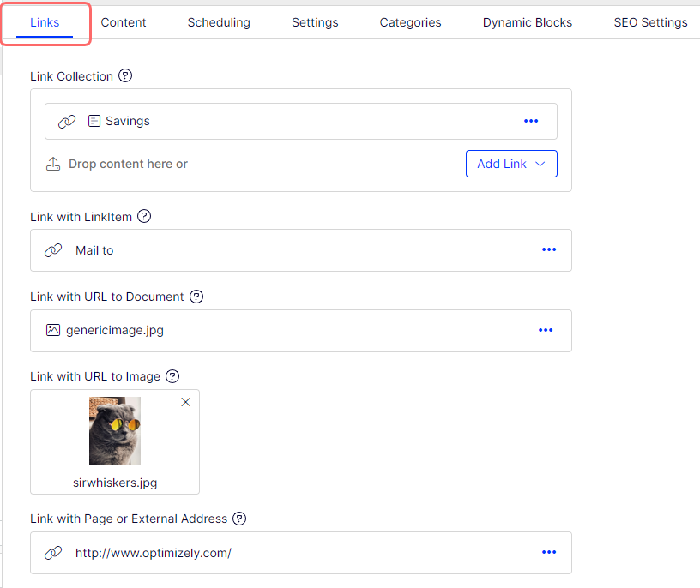The width and height of the screenshot is (700, 588).
Task: Open the Links tab
Action: coord(45,22)
